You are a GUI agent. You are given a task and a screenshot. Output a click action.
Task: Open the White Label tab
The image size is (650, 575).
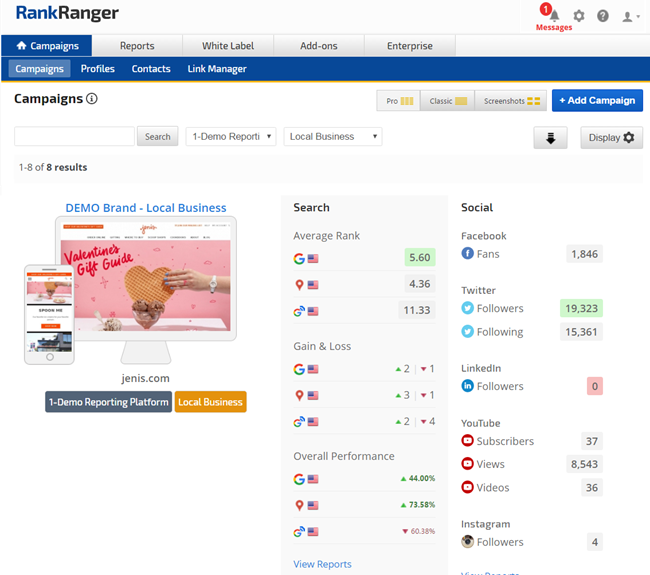point(228,46)
